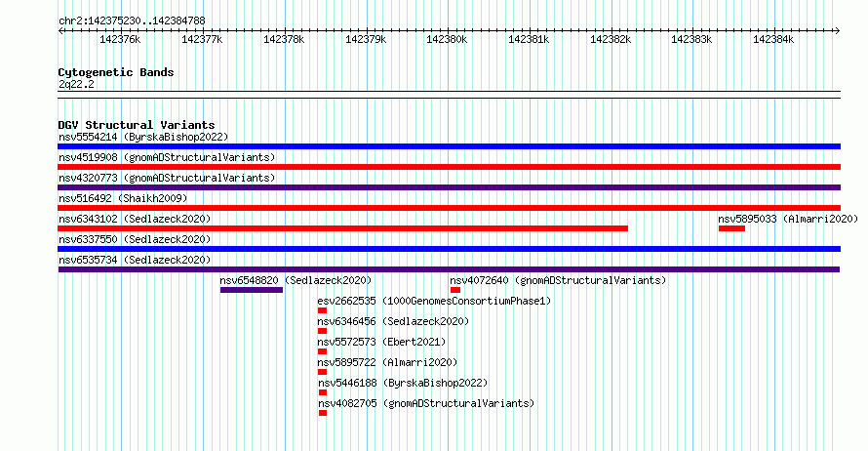Viewport: 868px width, 451px height.
Task: Click the ruler's left arrowhead
Action: pyautogui.click(x=60, y=31)
